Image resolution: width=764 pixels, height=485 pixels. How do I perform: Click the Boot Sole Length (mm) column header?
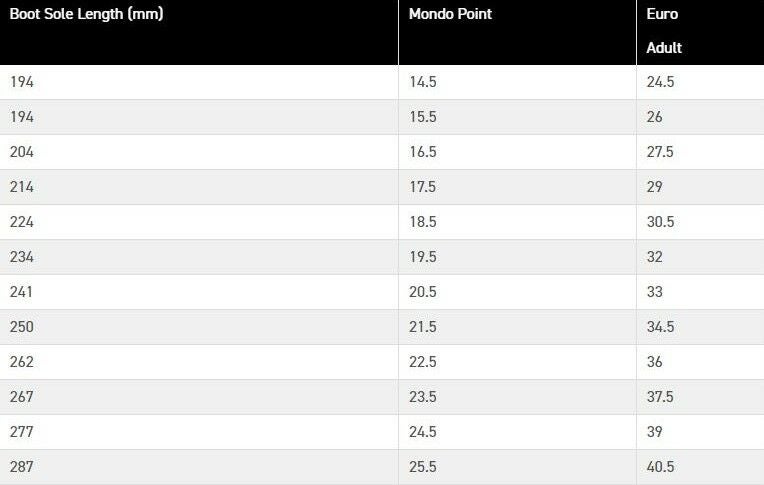(x=86, y=14)
